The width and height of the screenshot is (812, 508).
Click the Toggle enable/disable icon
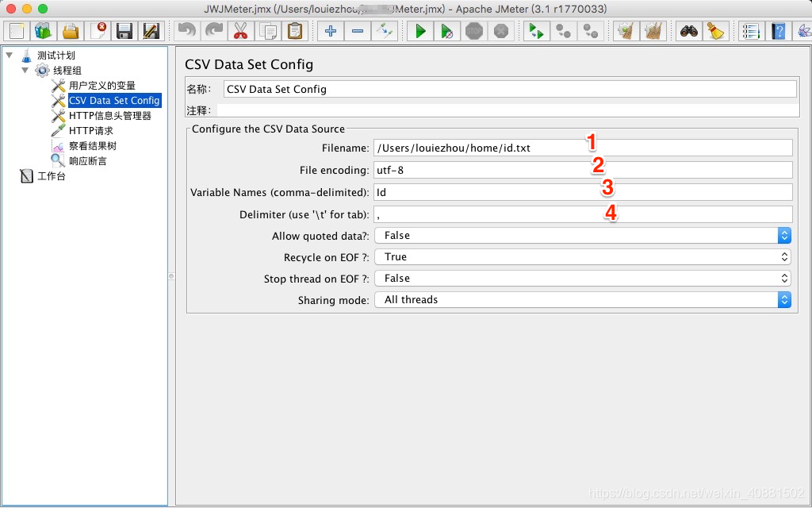385,31
